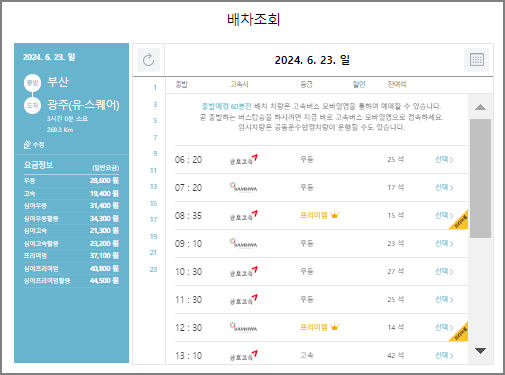Jump to hour 17 in time index
This screenshot has height=375, width=505.
[153, 220]
